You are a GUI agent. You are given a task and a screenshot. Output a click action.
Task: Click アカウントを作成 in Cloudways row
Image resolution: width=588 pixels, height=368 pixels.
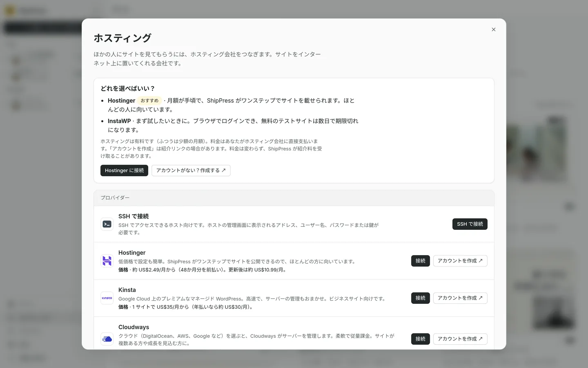coord(460,339)
